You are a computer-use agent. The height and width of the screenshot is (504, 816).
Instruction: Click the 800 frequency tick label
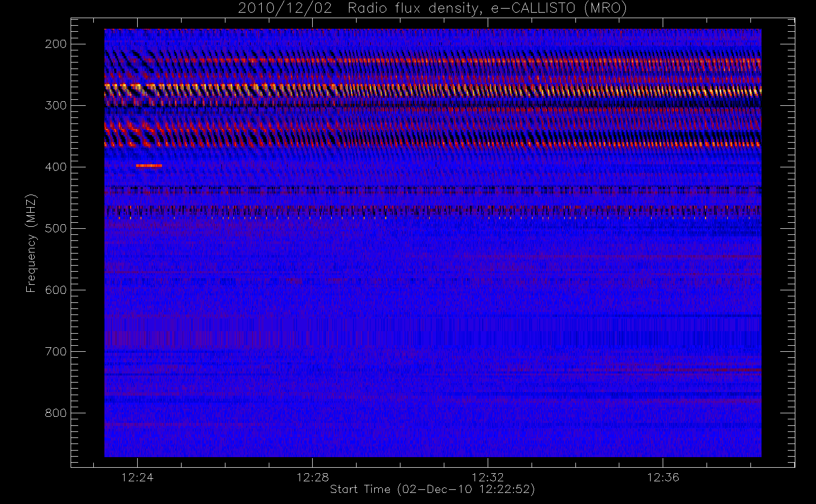click(x=56, y=413)
